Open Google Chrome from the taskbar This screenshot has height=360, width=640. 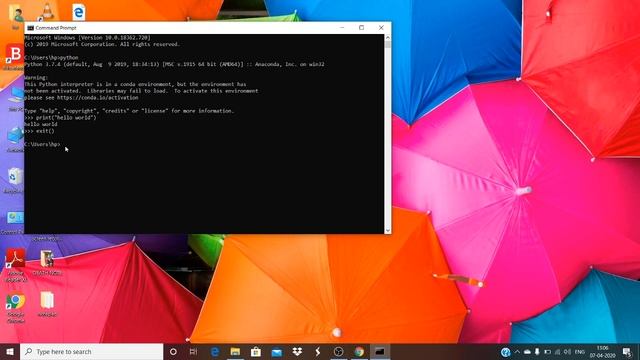point(359,351)
